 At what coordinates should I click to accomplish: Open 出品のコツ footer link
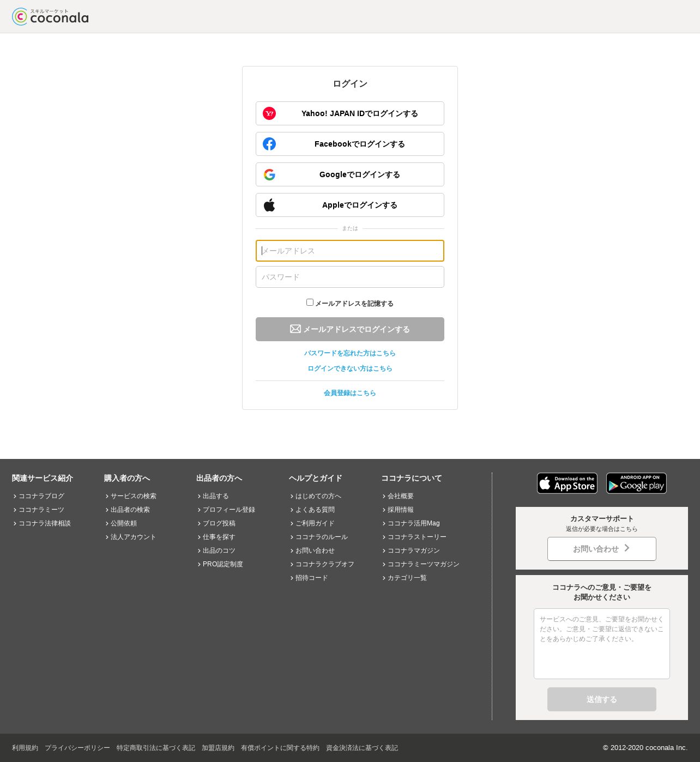click(x=219, y=551)
